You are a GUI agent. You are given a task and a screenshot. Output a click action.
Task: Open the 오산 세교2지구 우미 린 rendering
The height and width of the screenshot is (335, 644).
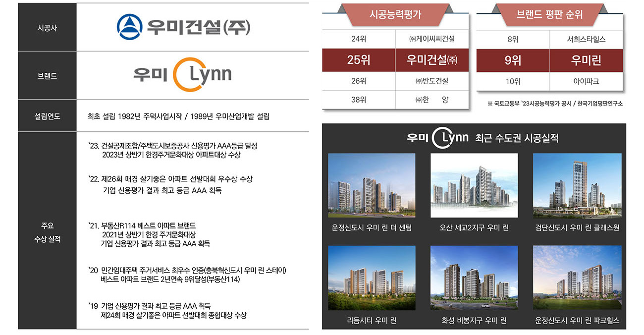pyautogui.click(x=474, y=186)
